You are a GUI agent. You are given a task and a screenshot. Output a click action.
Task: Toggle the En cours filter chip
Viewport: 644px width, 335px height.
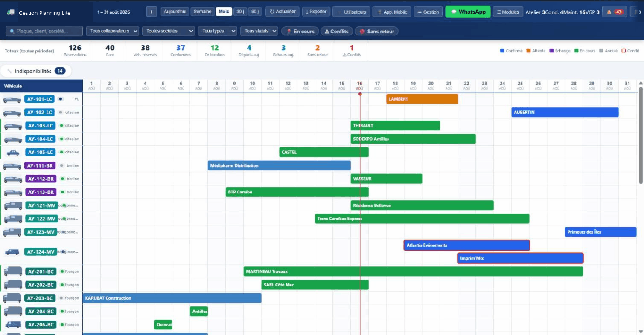coord(300,31)
